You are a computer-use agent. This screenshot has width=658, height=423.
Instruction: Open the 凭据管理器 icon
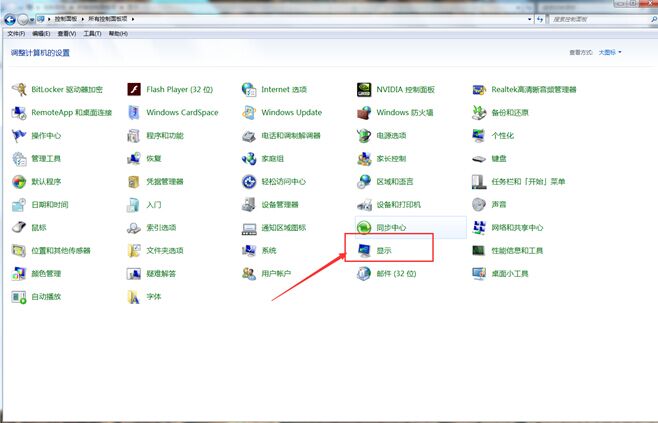pyautogui.click(x=134, y=182)
